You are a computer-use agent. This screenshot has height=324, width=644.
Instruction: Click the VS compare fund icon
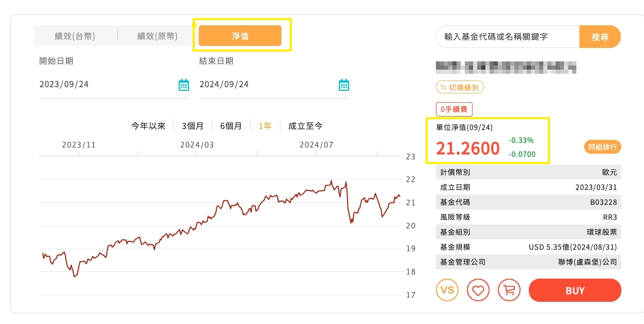[x=447, y=290]
